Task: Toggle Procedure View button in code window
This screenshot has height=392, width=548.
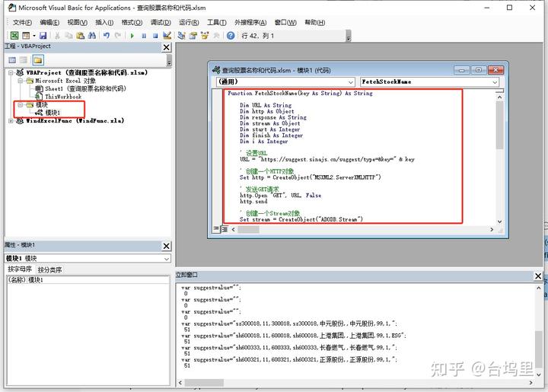Action: pos(216,229)
